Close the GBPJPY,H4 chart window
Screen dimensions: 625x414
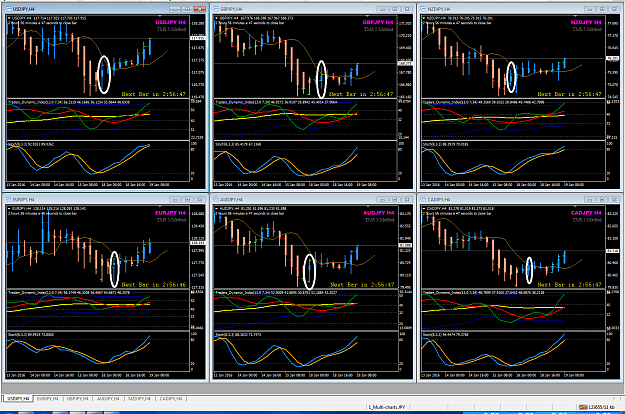407,9
